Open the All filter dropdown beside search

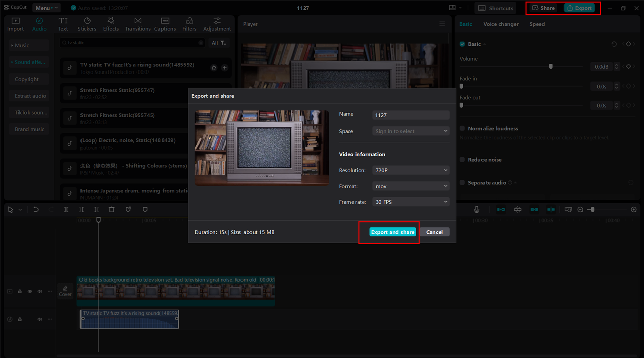pyautogui.click(x=219, y=43)
